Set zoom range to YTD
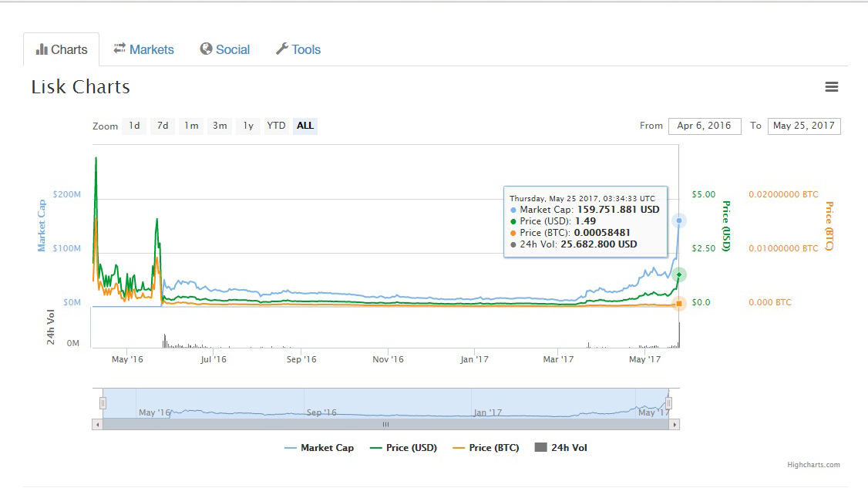 276,126
